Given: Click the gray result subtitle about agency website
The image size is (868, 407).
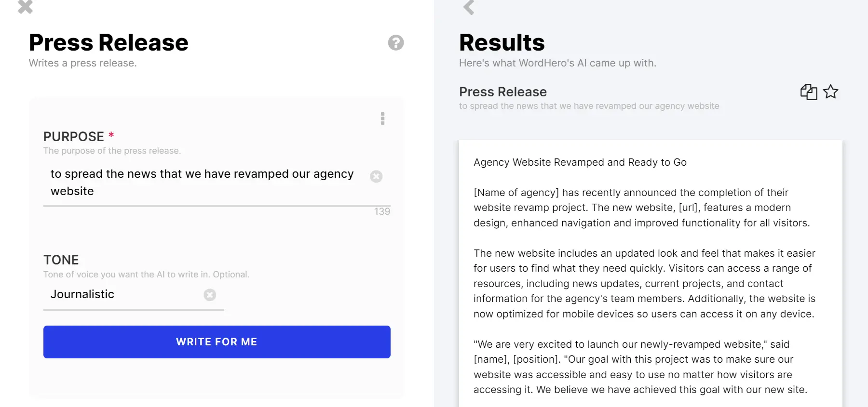Looking at the screenshot, I should pyautogui.click(x=589, y=106).
